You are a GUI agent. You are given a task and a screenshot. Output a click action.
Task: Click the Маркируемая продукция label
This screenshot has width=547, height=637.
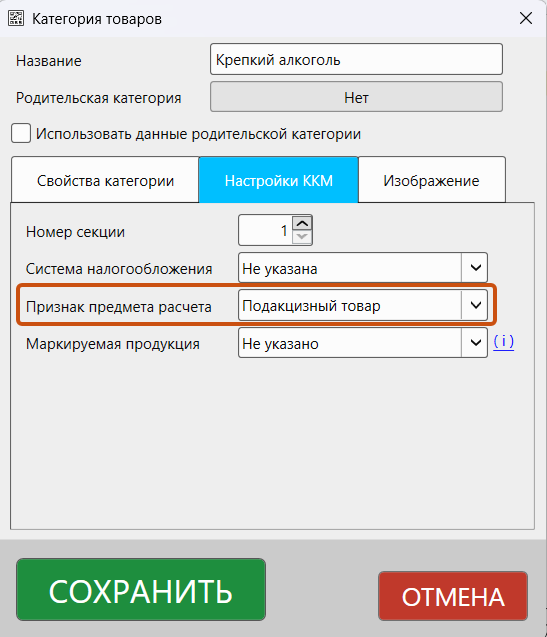point(113,344)
